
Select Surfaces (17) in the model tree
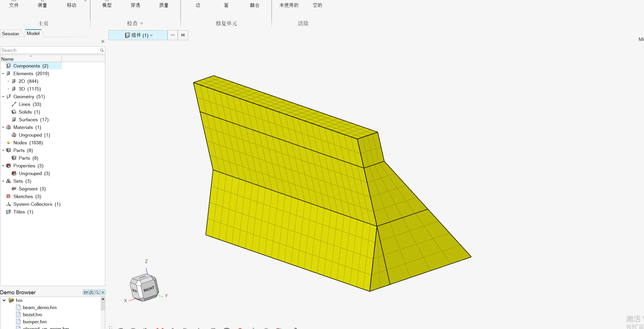pos(33,120)
